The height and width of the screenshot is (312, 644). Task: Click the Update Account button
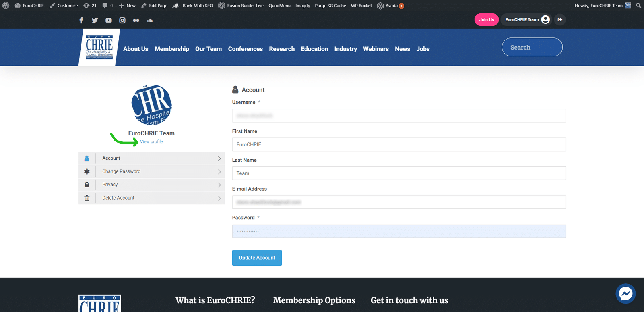257,258
